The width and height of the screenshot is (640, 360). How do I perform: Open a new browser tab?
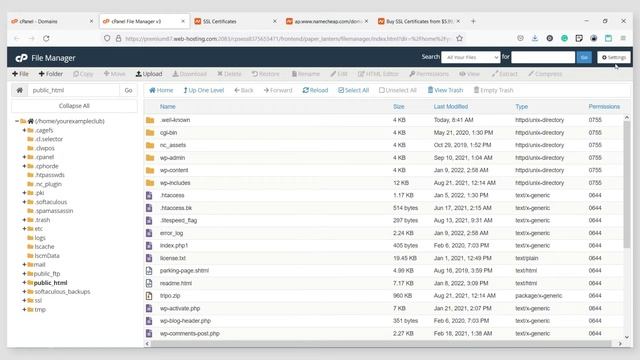pyautogui.click(x=473, y=21)
